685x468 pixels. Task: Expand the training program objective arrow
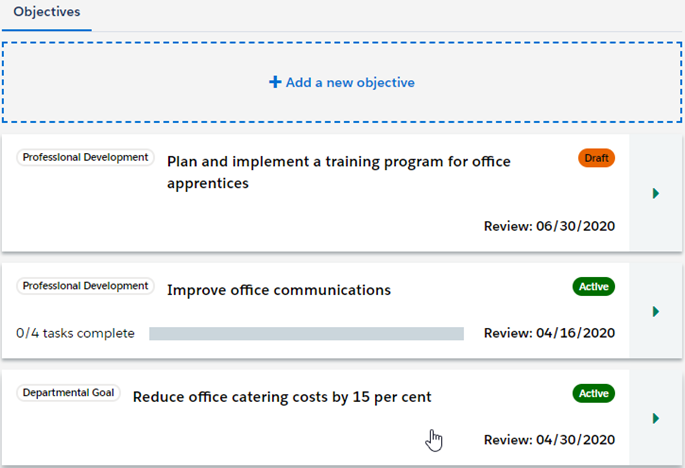coord(656,193)
